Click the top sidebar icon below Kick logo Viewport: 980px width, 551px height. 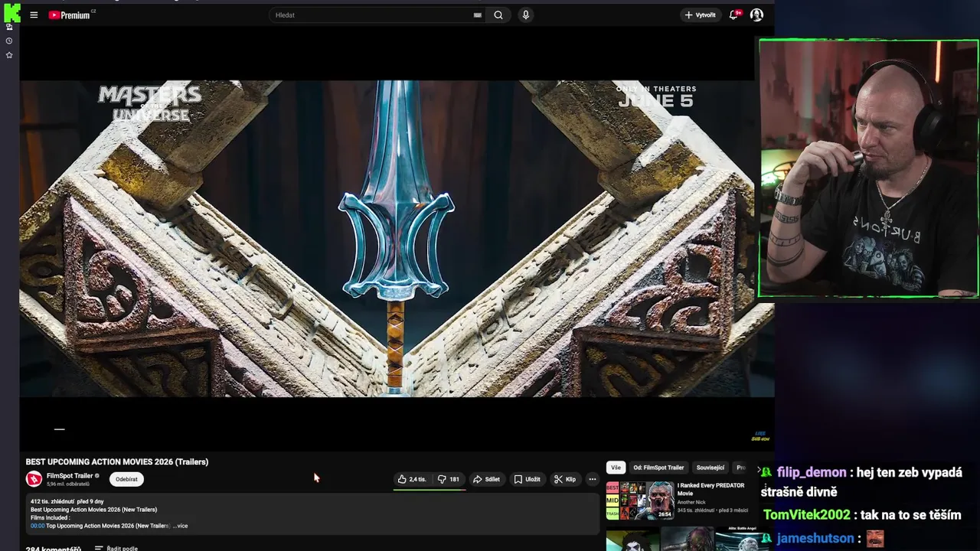point(9,27)
